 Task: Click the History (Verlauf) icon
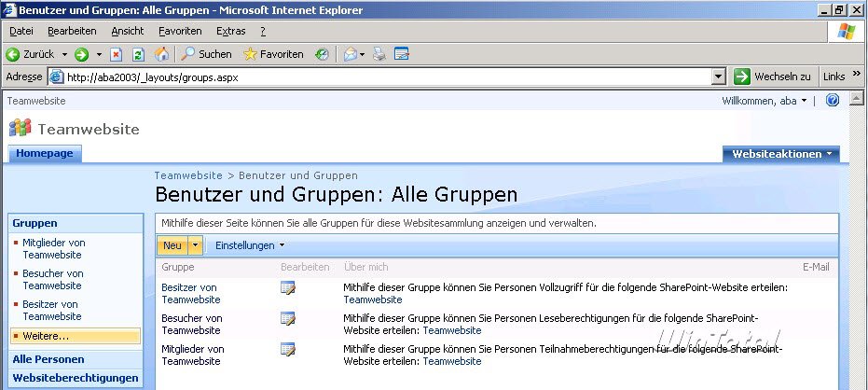click(x=322, y=54)
